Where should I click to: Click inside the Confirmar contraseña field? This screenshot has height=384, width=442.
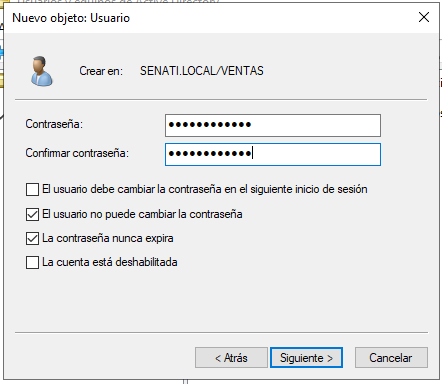coord(273,154)
